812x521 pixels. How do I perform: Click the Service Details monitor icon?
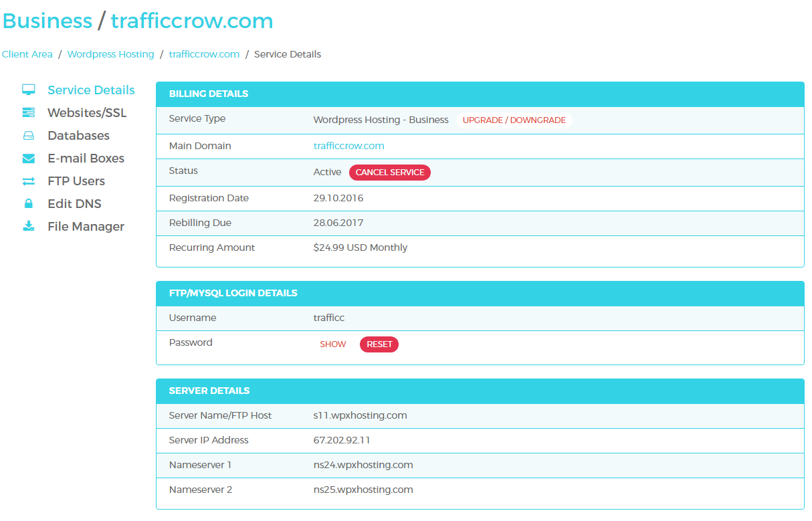click(28, 90)
